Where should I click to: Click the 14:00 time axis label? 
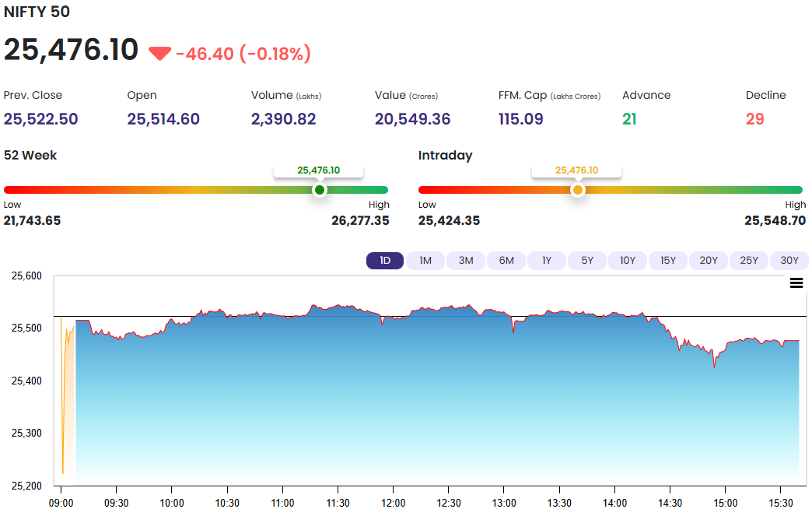click(x=614, y=503)
